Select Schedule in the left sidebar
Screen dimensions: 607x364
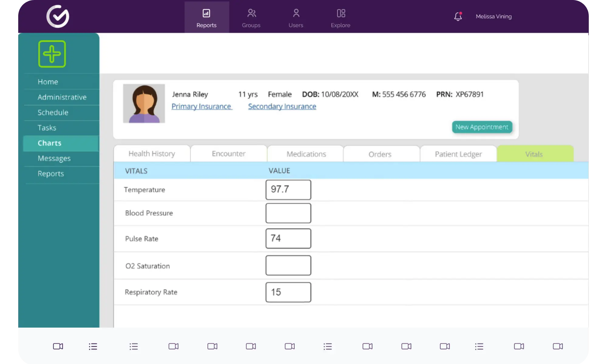pos(53,113)
